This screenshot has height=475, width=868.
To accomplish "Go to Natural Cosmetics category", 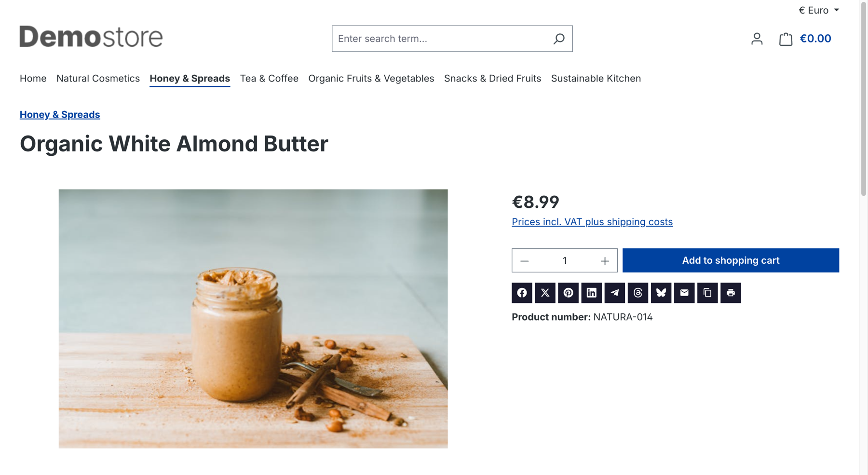I will pos(98,78).
